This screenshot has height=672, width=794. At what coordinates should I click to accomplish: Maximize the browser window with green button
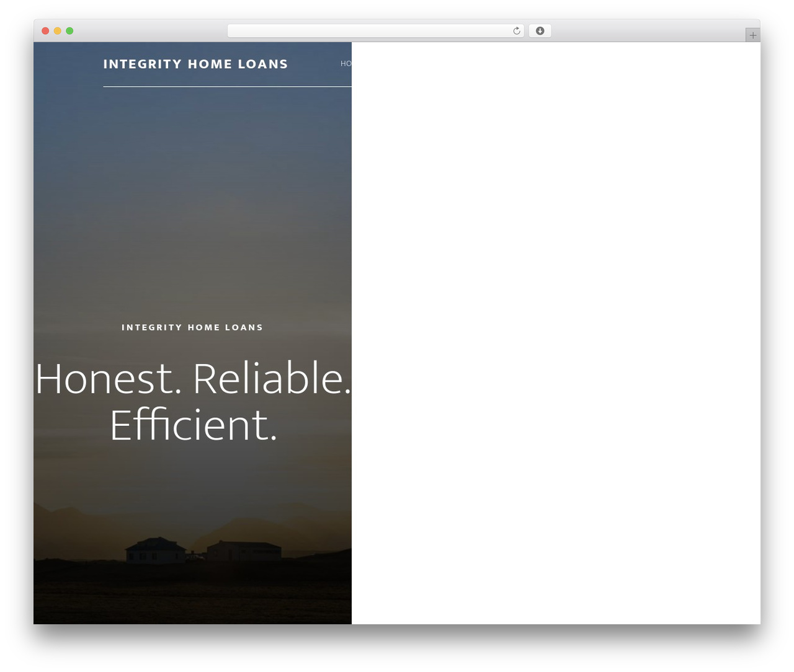tap(69, 31)
